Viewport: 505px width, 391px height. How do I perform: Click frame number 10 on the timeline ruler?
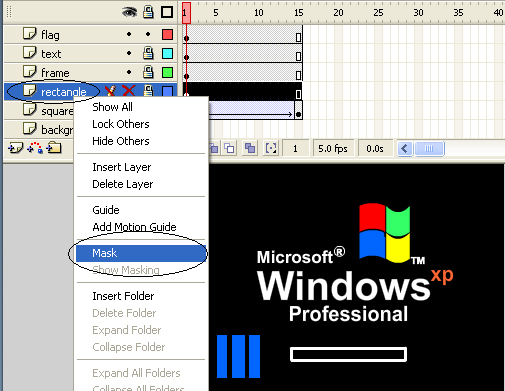coord(259,13)
